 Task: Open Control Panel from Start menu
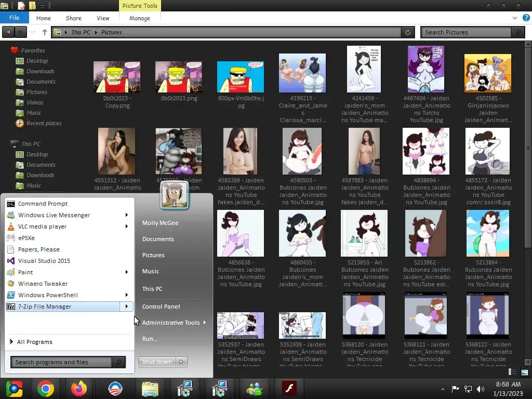(161, 307)
